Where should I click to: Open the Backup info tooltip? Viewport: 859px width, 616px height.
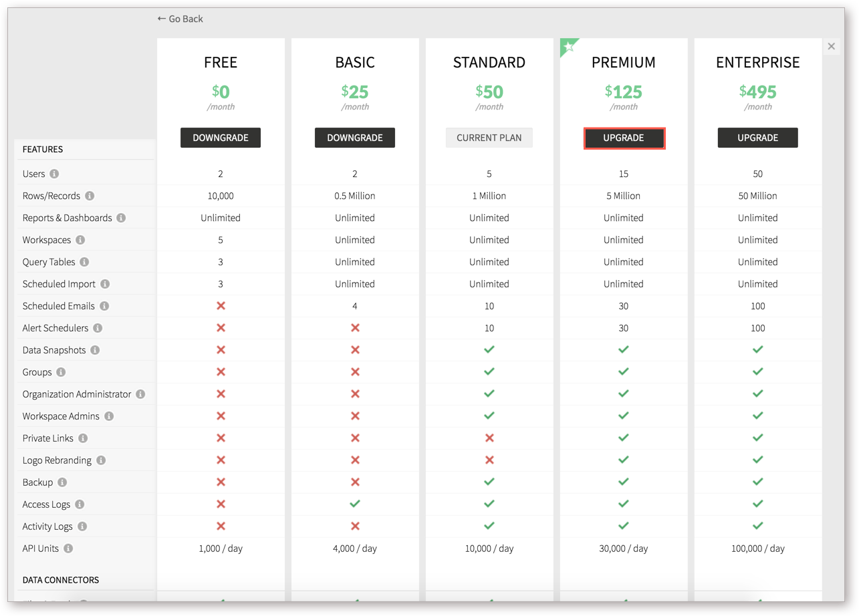(62, 482)
